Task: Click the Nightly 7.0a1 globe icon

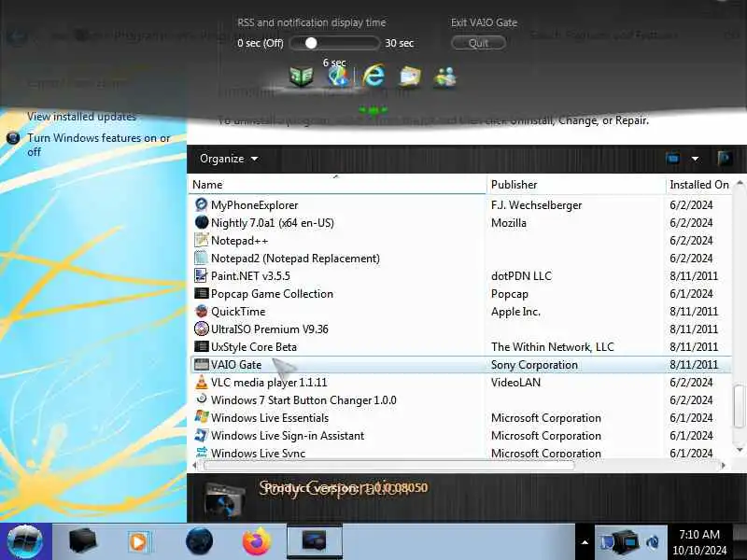Action: 202,222
